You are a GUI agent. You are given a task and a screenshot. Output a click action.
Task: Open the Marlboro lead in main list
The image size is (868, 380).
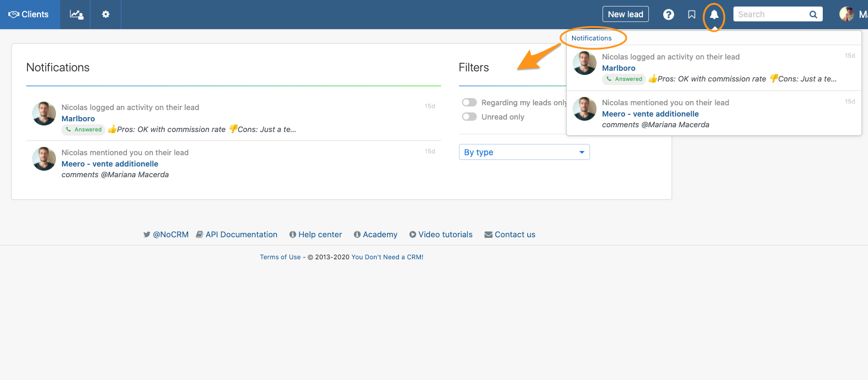point(78,118)
